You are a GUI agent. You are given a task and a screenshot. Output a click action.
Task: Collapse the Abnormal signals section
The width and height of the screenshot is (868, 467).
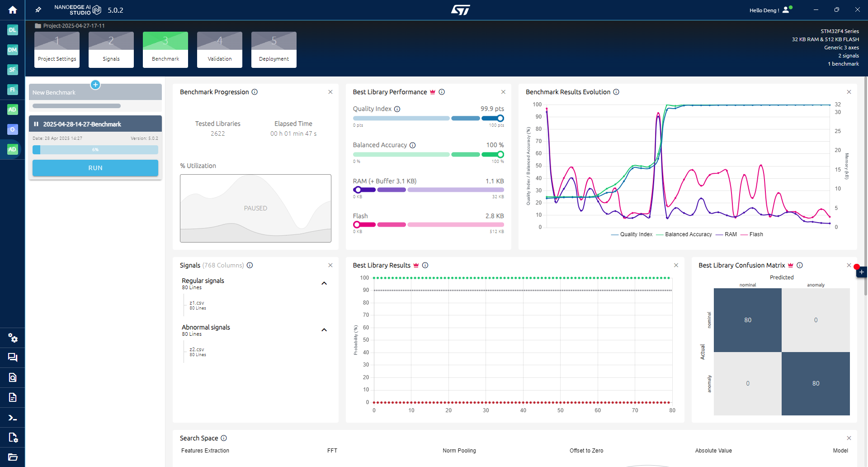pos(324,330)
